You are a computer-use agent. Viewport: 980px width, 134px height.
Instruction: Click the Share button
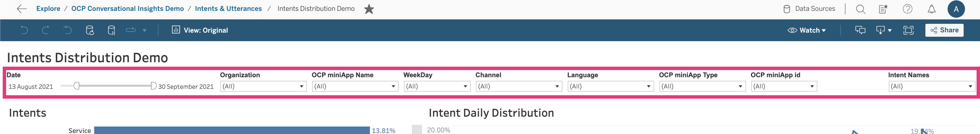pyautogui.click(x=944, y=30)
